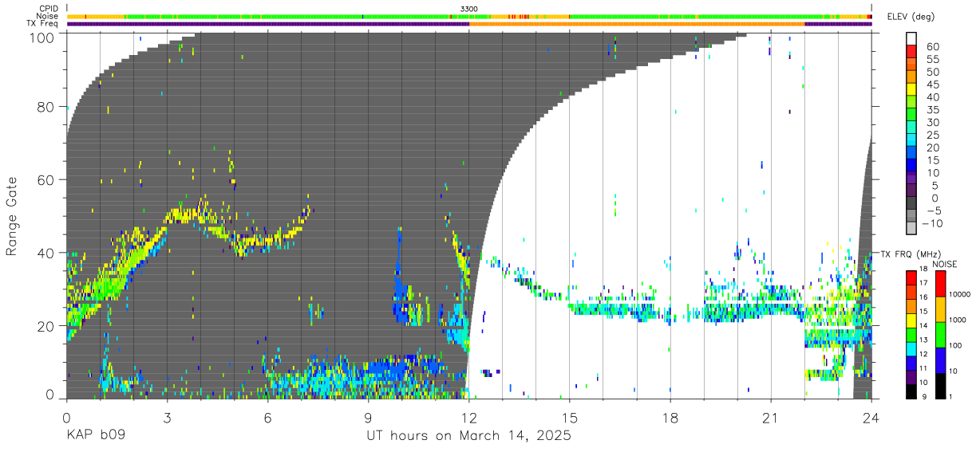Screen dimensions: 980x452
Task: Click the red top segment of the TX FRQ colorbar
Action: [x=911, y=277]
